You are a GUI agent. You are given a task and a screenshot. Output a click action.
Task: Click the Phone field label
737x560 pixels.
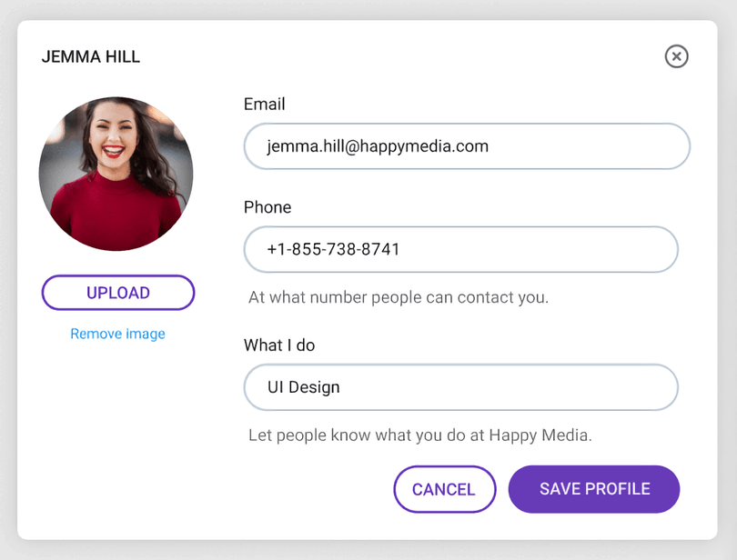[x=268, y=207]
